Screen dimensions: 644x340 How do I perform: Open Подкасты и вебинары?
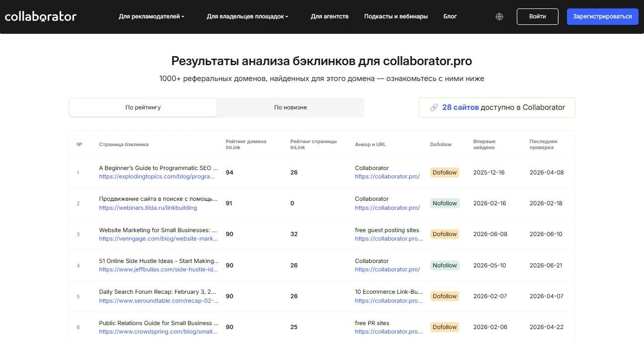[x=396, y=16]
